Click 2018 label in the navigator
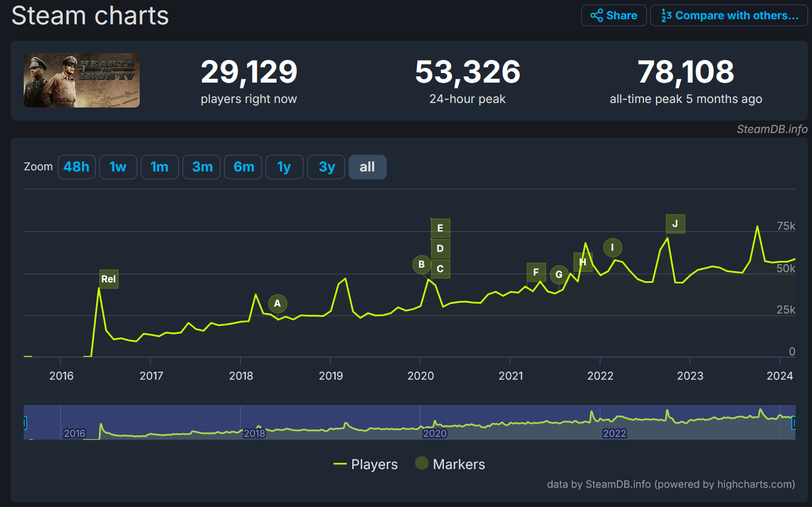The height and width of the screenshot is (507, 812). click(x=254, y=433)
